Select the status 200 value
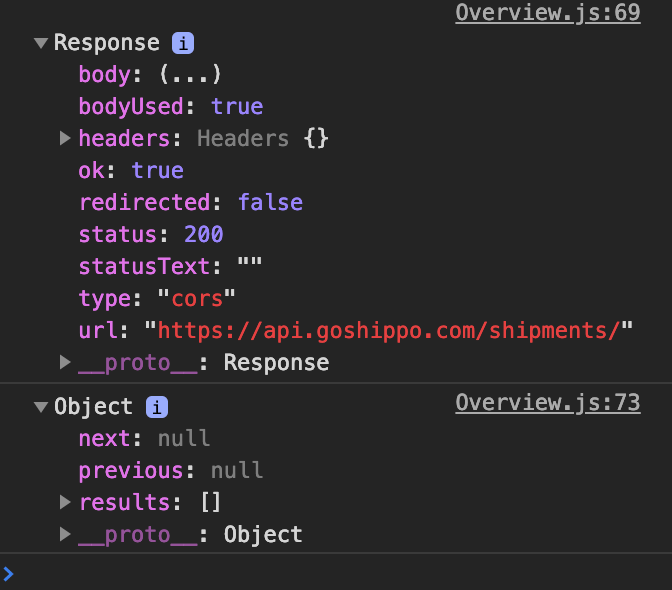 click(x=204, y=234)
